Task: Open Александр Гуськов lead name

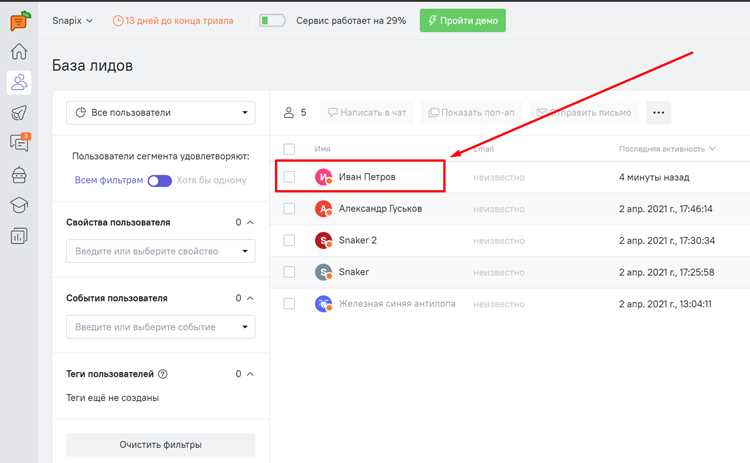Action: pyautogui.click(x=380, y=209)
